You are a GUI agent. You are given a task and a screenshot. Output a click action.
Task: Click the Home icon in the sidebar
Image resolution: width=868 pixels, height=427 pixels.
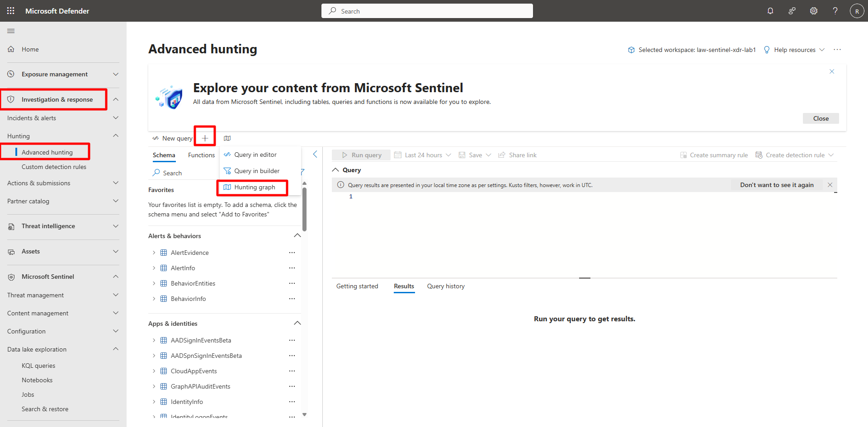(x=11, y=49)
